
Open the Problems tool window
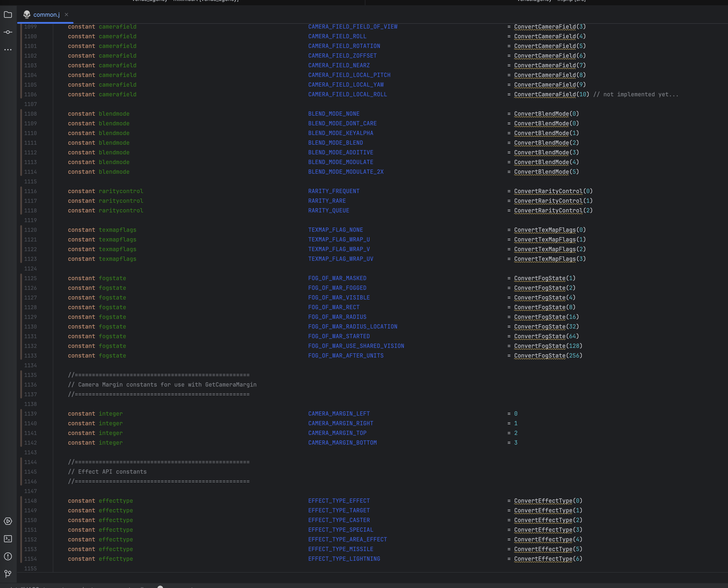[8, 557]
